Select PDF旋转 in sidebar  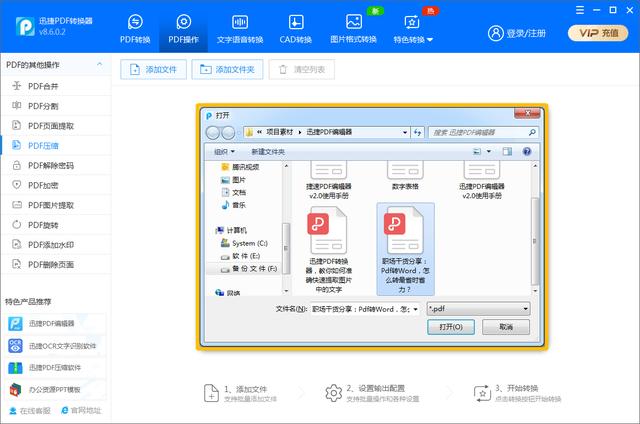coord(56,225)
